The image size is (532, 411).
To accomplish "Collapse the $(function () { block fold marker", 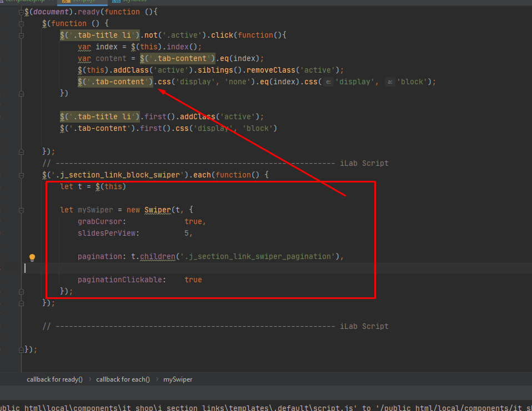I will point(21,24).
